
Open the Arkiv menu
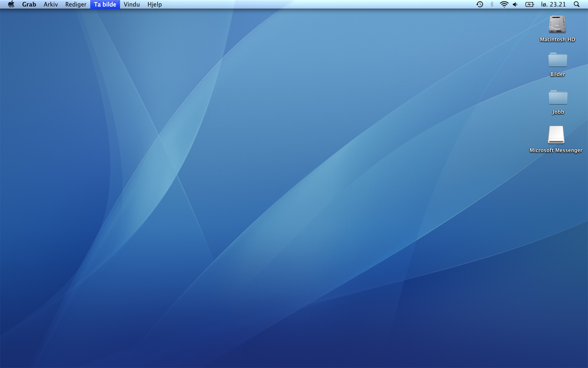[51, 4]
